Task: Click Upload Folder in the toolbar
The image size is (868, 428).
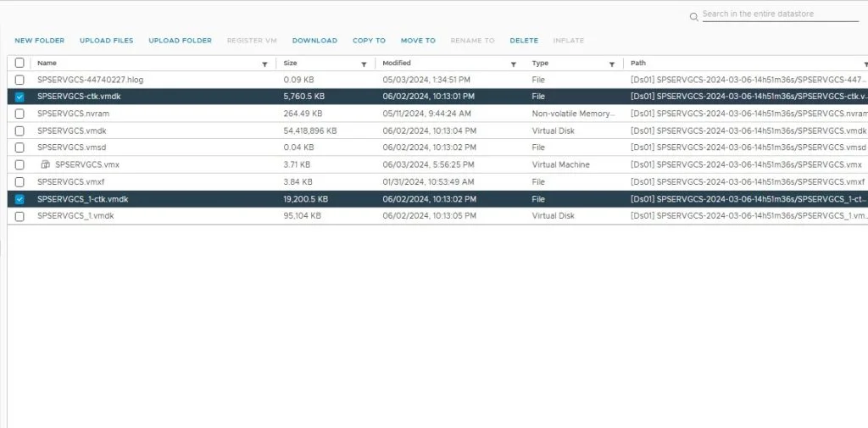Action: (180, 41)
